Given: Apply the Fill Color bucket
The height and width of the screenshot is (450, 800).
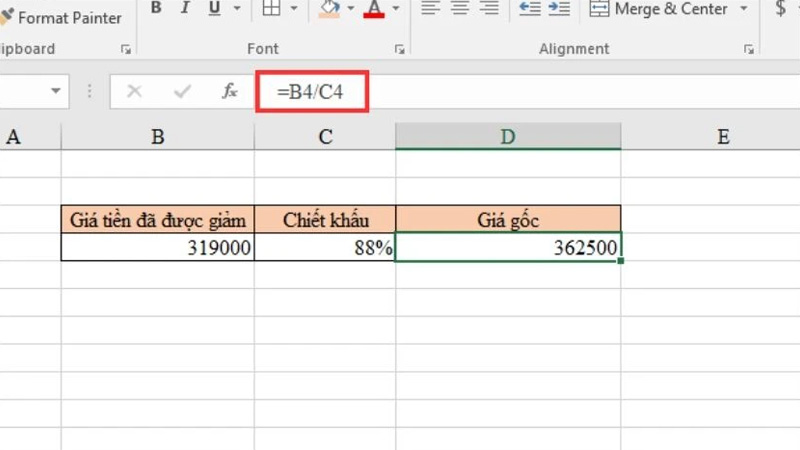Looking at the screenshot, I should 329,8.
